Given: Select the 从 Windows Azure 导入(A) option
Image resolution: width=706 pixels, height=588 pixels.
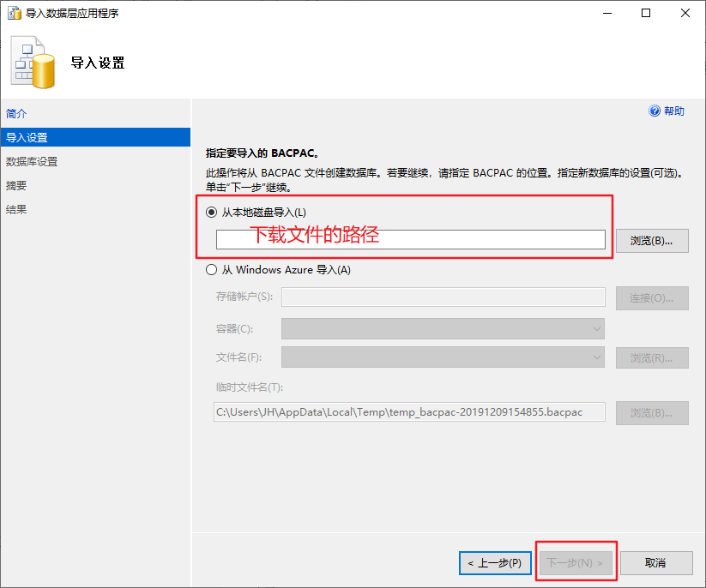Looking at the screenshot, I should pyautogui.click(x=211, y=270).
